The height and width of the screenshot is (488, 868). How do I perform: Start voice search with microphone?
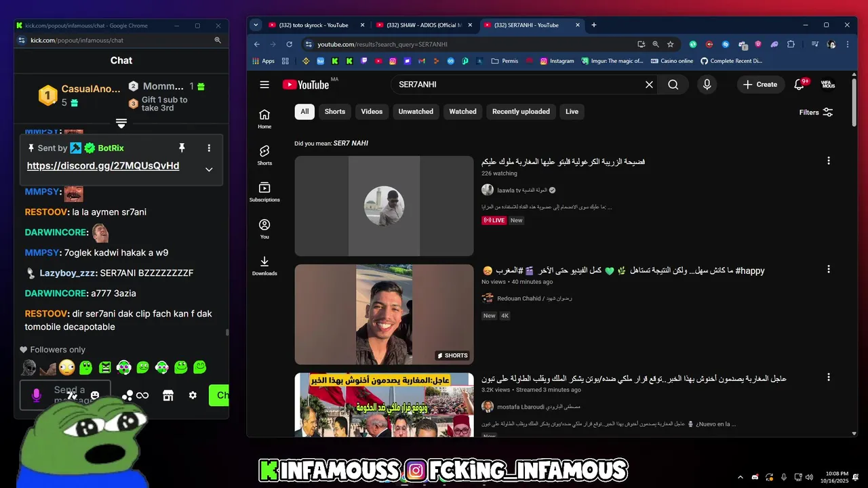[707, 85]
